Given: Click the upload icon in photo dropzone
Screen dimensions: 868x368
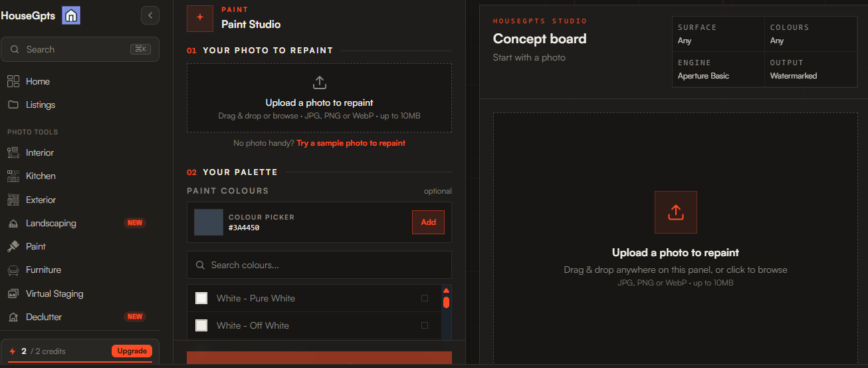Looking at the screenshot, I should pyautogui.click(x=320, y=83).
